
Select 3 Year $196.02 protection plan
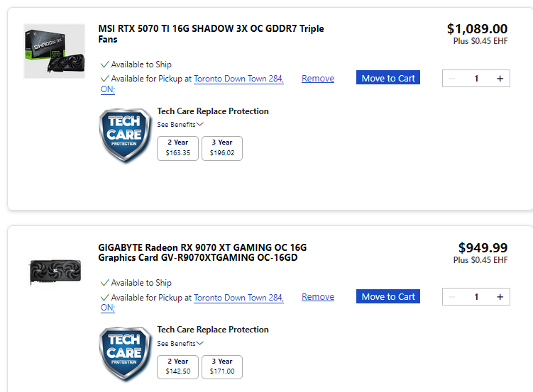(222, 148)
